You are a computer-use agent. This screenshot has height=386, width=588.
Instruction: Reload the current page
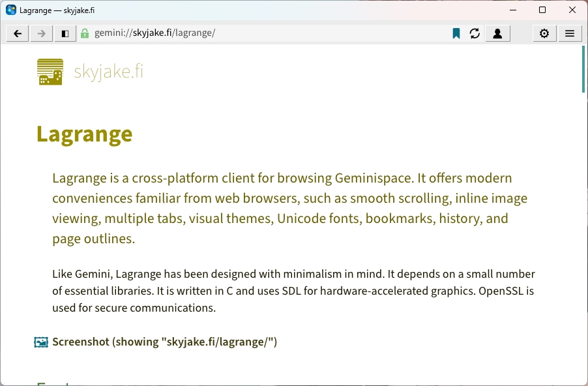coord(475,34)
